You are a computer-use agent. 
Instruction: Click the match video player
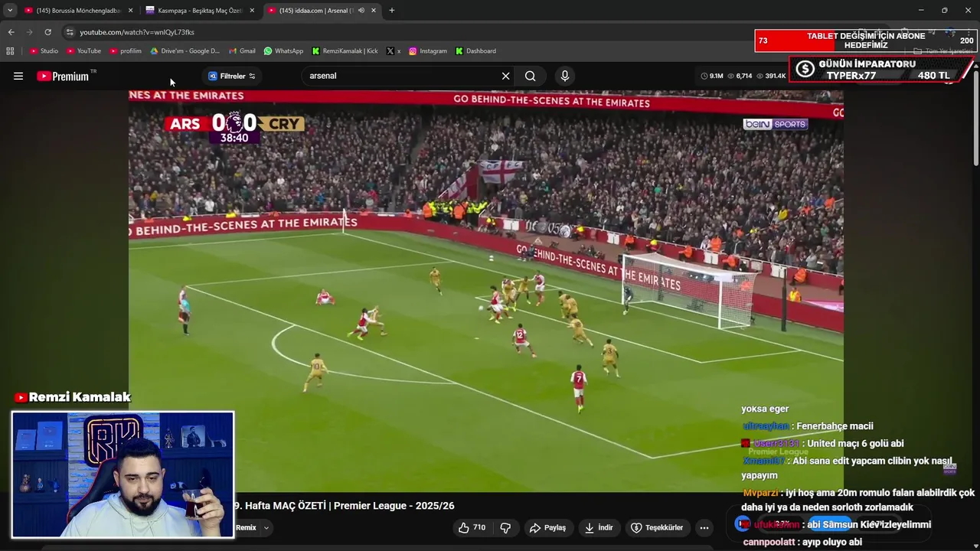pos(485,291)
